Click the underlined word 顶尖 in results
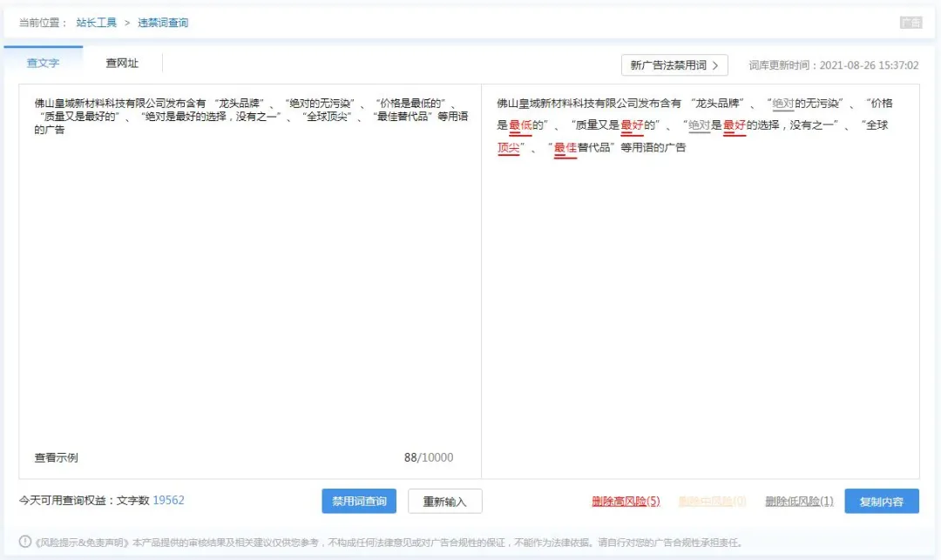 [508, 148]
